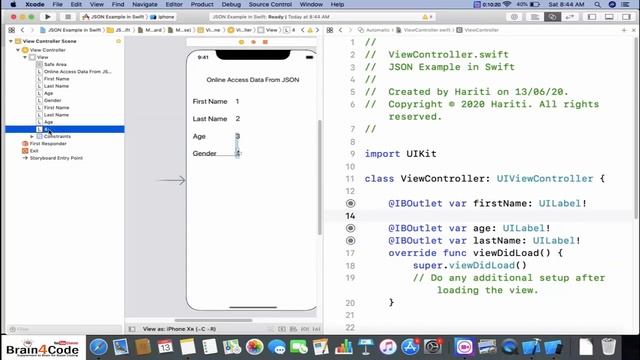Open Add New Constraints button
Viewport: 640px width, 360px height.
pos(304,329)
